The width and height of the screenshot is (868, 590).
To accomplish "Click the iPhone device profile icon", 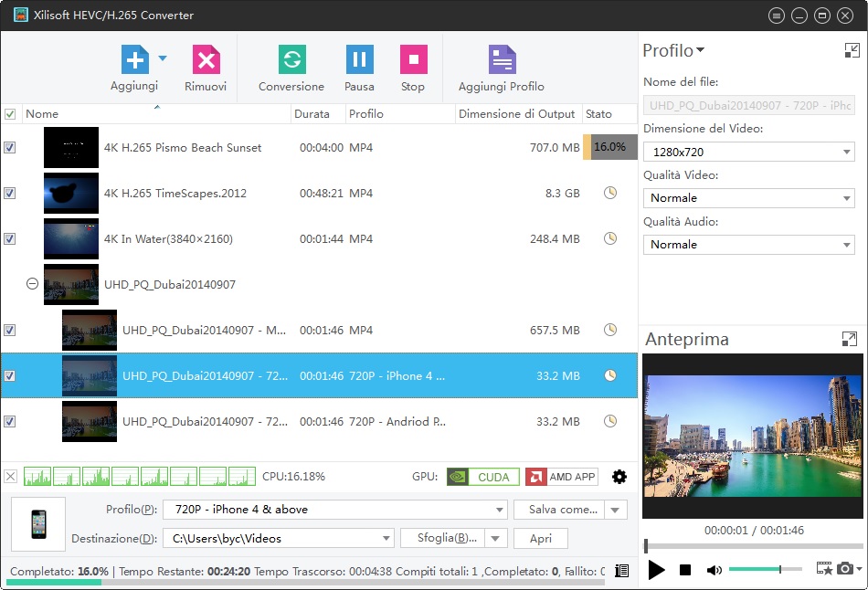I will click(38, 523).
